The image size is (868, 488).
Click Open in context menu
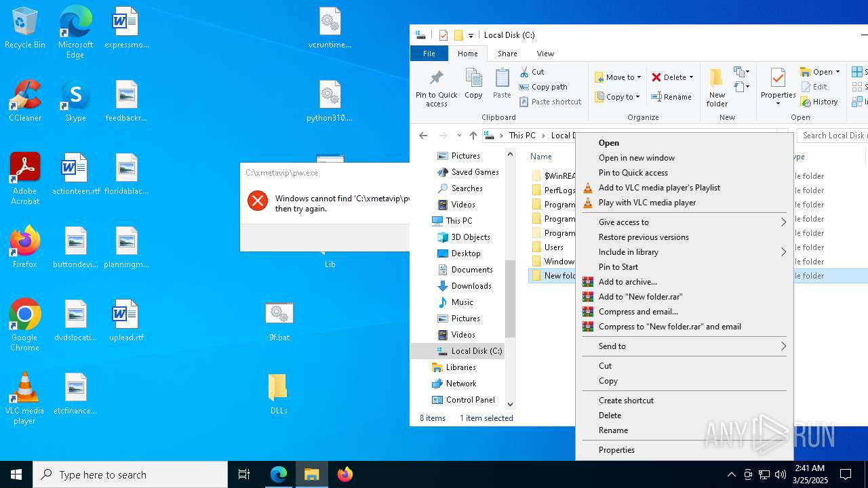click(684, 143)
